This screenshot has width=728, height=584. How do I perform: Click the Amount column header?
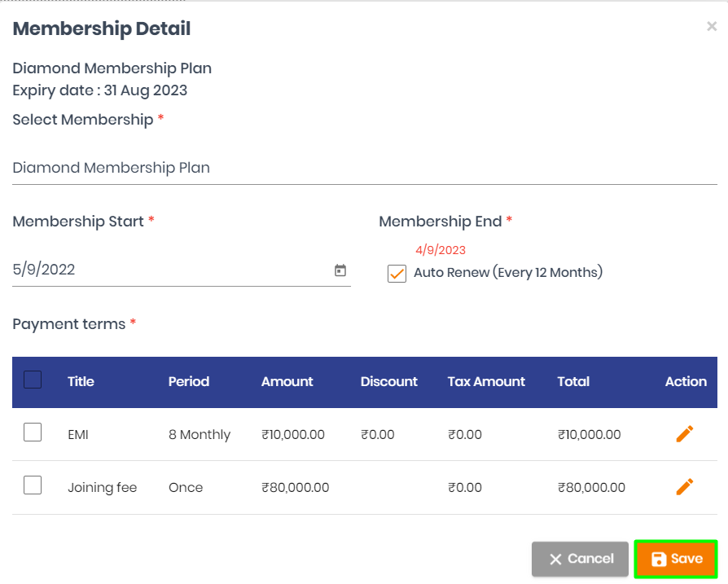click(x=287, y=382)
